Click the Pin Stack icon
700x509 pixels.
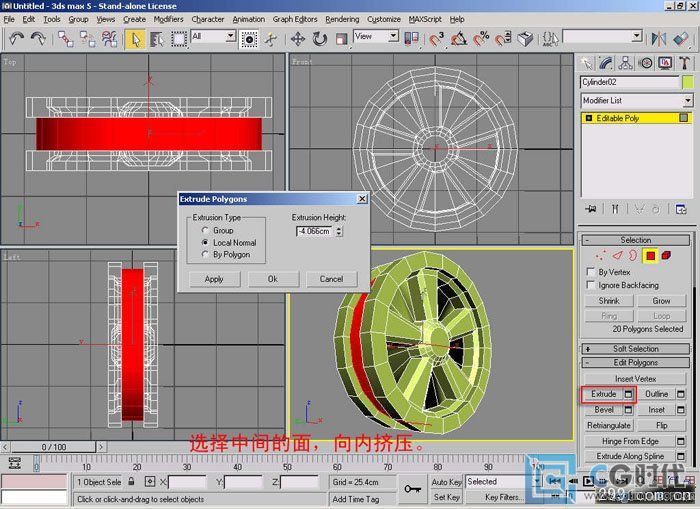(x=591, y=209)
